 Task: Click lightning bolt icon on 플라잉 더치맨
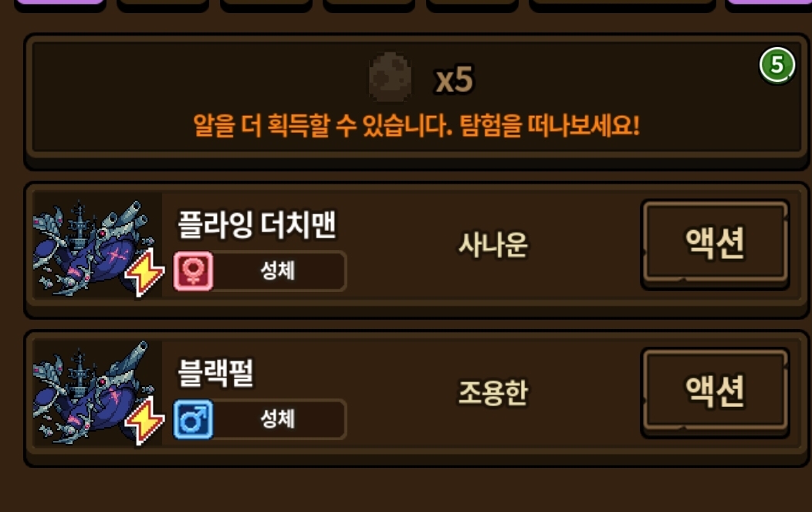tap(144, 272)
